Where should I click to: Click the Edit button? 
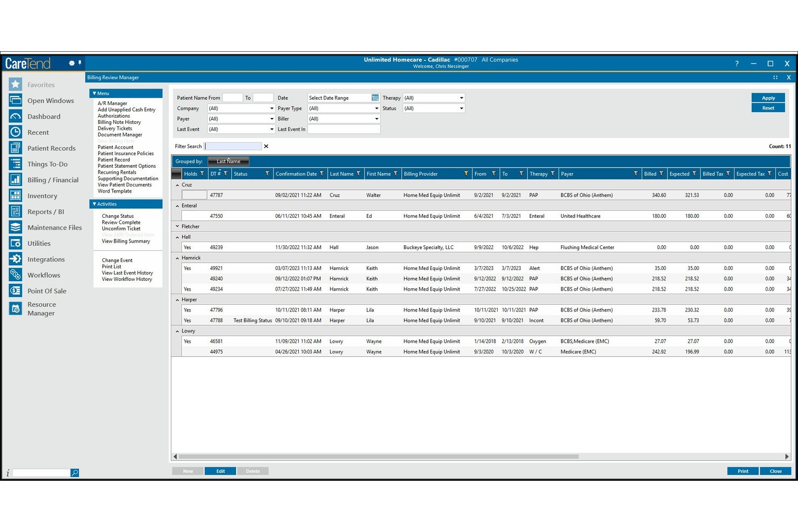221,471
